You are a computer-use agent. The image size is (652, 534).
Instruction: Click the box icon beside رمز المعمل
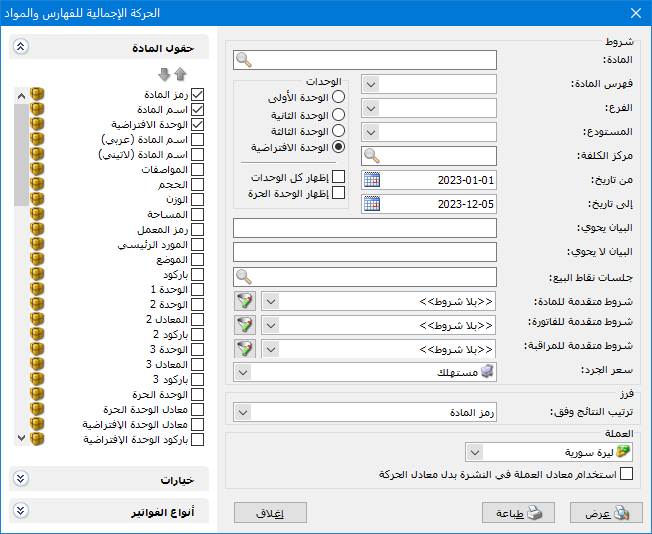[37, 229]
